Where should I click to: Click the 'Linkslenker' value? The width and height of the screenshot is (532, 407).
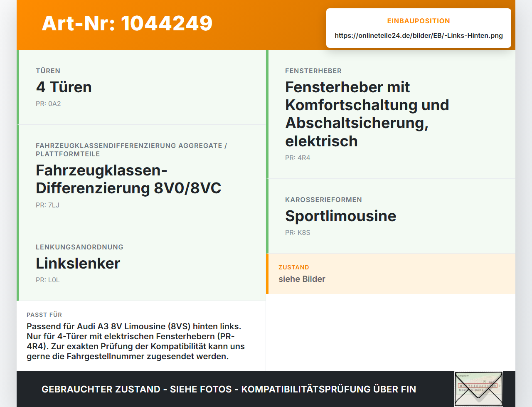(x=78, y=263)
